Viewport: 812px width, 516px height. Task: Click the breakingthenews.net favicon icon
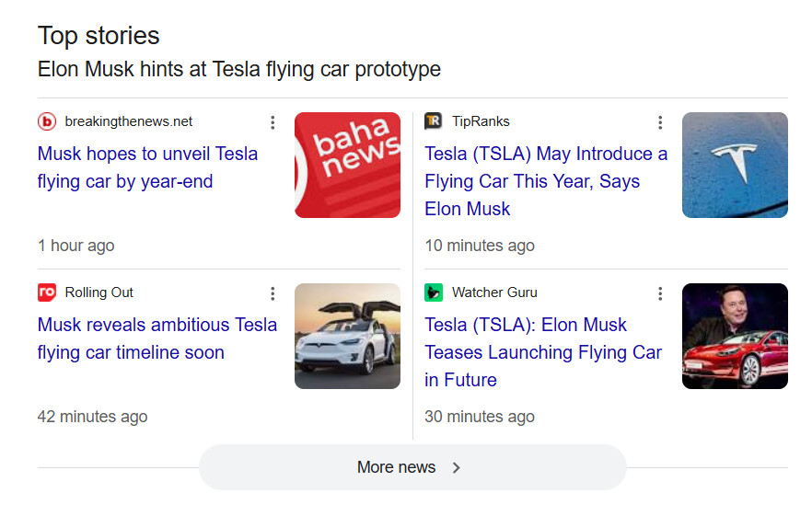pos(47,121)
